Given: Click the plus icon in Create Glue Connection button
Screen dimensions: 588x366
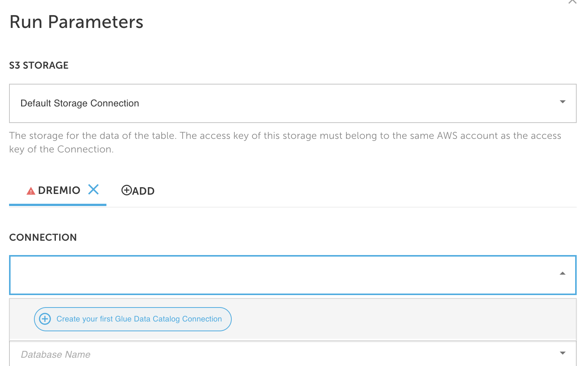Looking at the screenshot, I should pyautogui.click(x=45, y=319).
